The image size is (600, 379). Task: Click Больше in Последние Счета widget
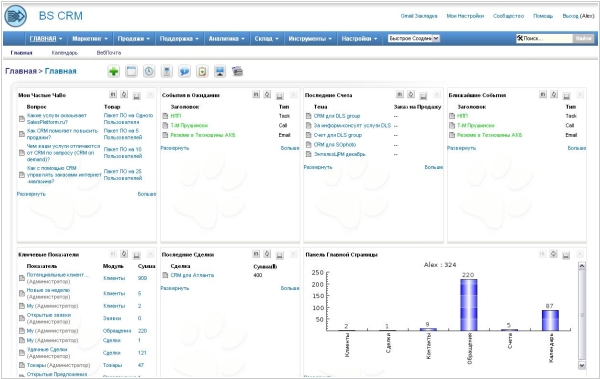point(434,167)
